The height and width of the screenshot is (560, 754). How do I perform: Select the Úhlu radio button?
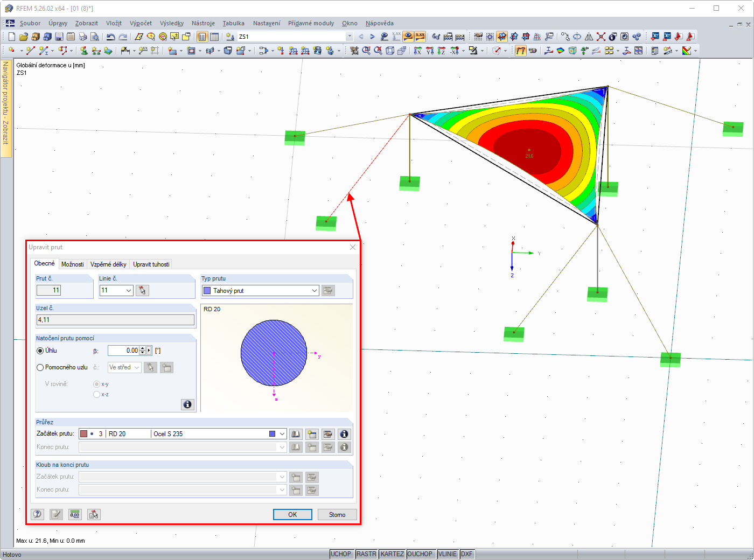click(40, 351)
